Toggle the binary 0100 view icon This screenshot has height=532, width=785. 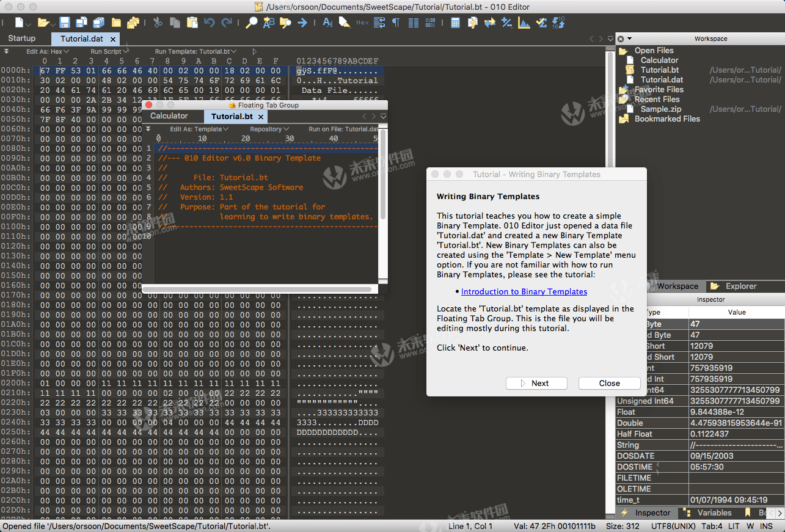431,23
